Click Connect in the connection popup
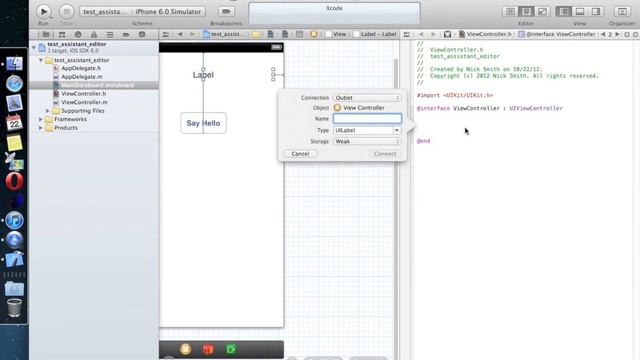This screenshot has height=360, width=640. tap(385, 154)
